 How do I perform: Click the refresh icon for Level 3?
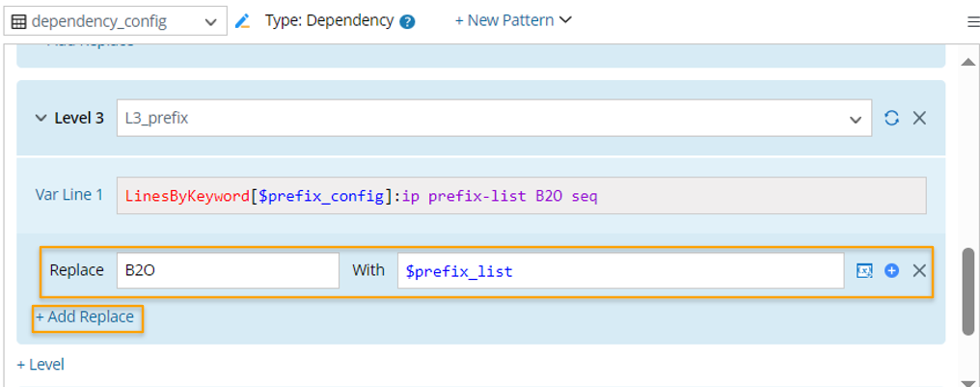892,118
